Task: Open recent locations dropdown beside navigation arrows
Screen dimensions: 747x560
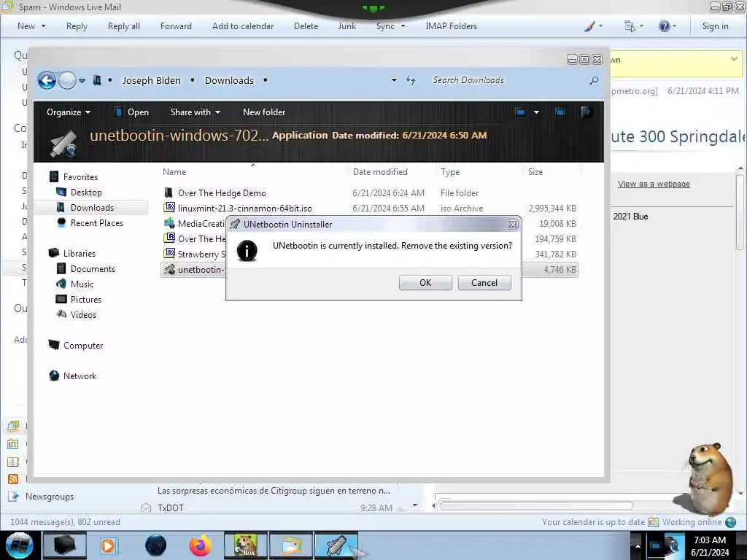Action: coord(82,80)
